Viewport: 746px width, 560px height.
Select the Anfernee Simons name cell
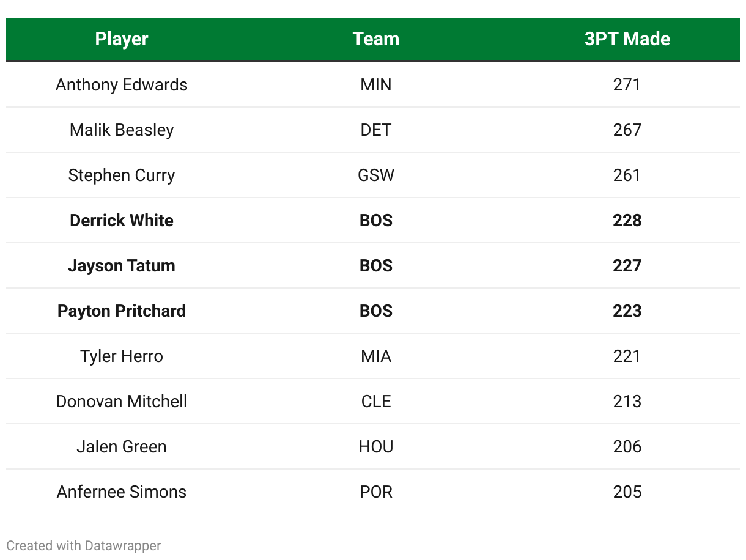click(122, 492)
